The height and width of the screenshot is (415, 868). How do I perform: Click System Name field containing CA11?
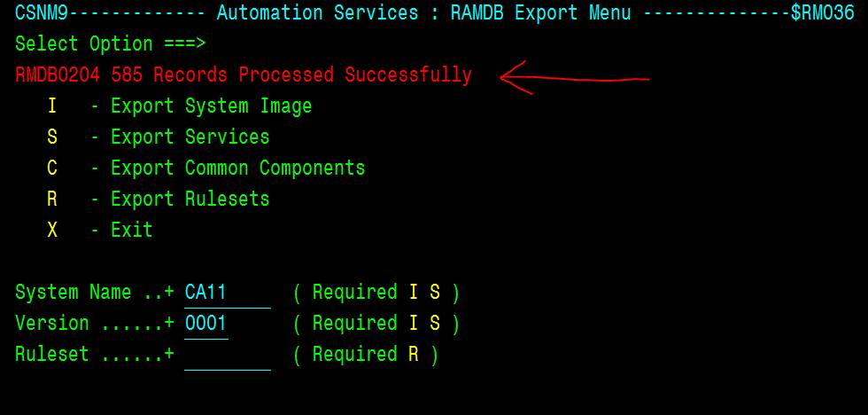click(228, 294)
